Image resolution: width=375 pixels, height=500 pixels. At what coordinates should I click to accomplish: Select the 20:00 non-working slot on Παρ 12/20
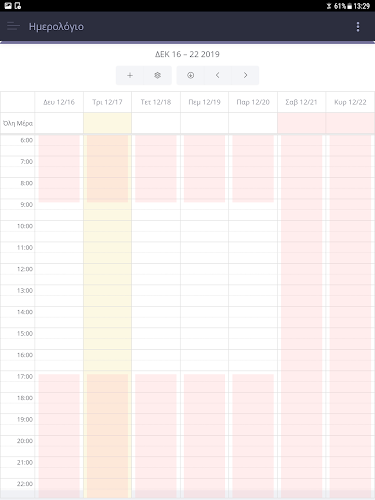[x=253, y=441]
